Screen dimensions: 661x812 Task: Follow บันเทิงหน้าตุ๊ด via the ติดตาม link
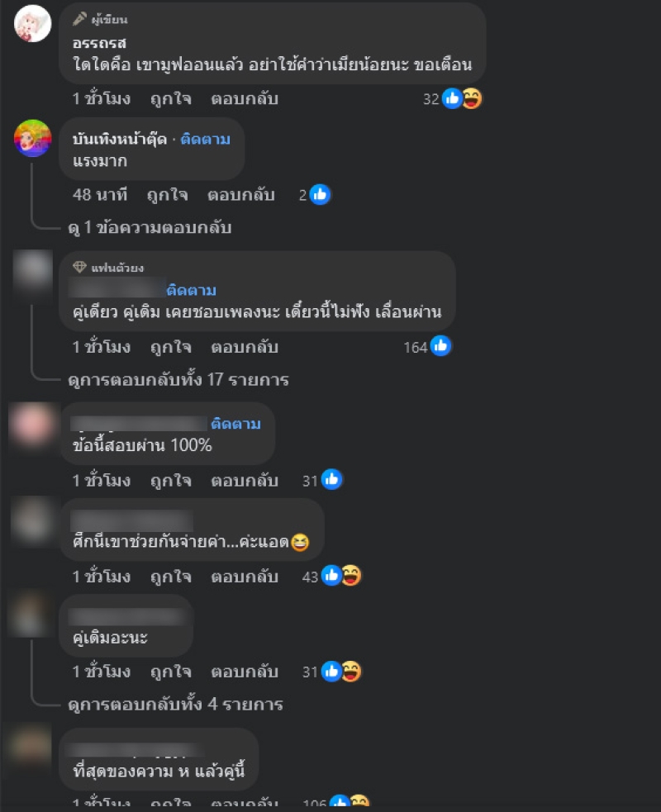pyautogui.click(x=205, y=140)
